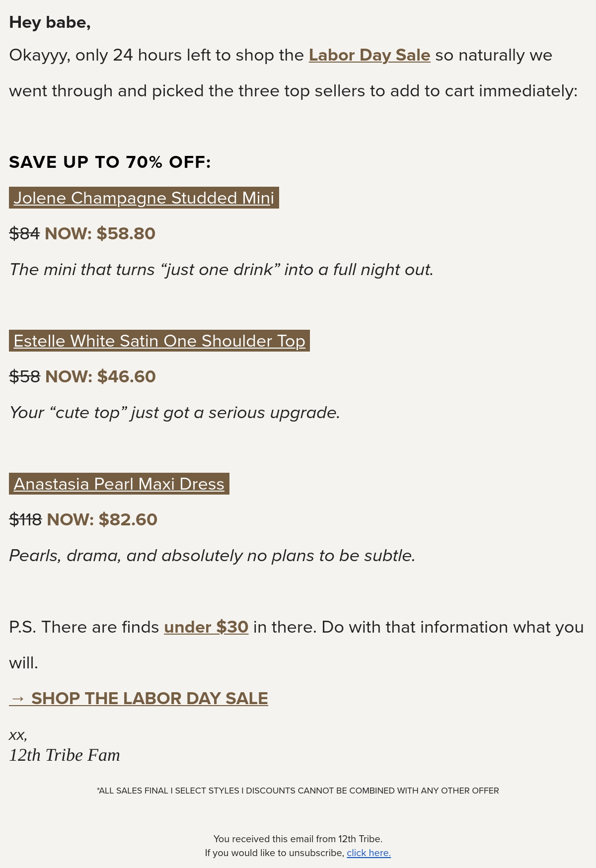Click the 'just one drink' italic tagline
The height and width of the screenshot is (868, 596).
pos(222,270)
